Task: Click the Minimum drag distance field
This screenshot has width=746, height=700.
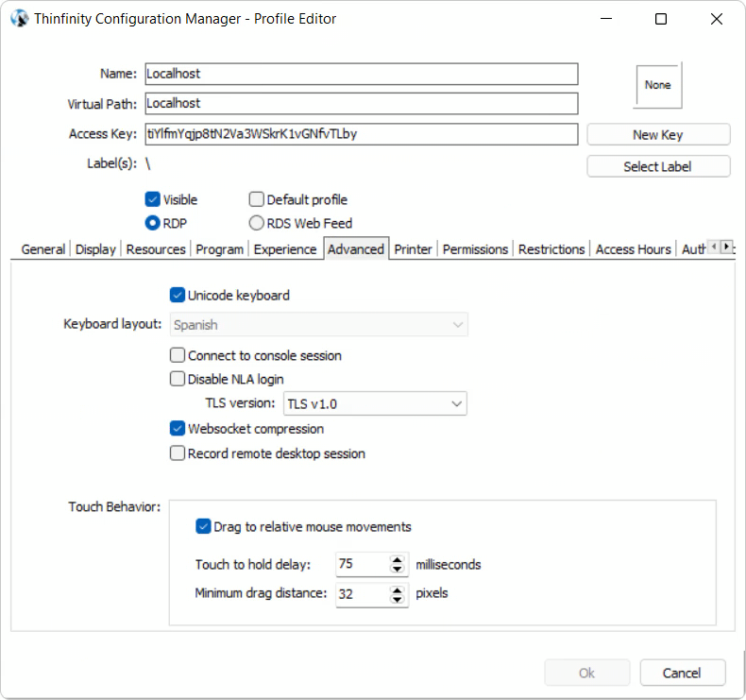Action: click(363, 594)
